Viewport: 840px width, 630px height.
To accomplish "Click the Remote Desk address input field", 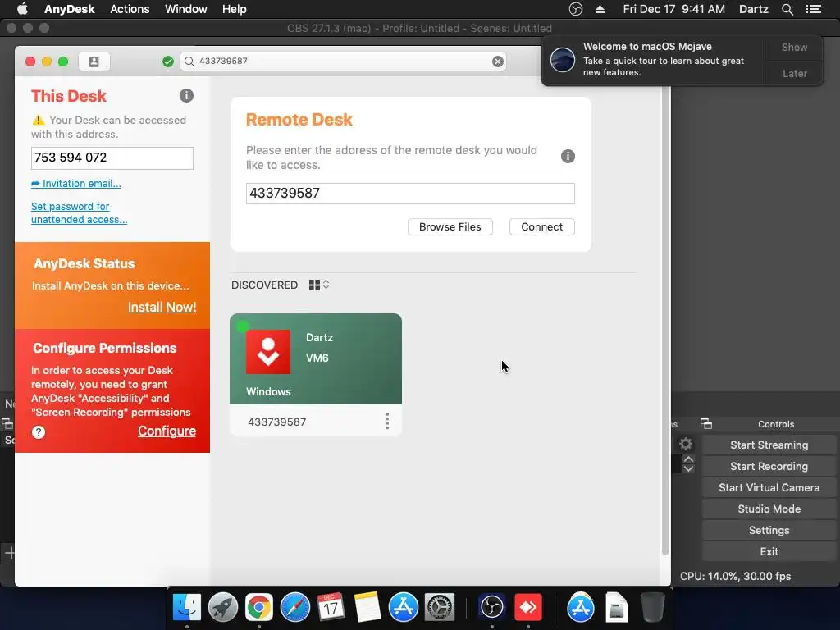I will [410, 194].
